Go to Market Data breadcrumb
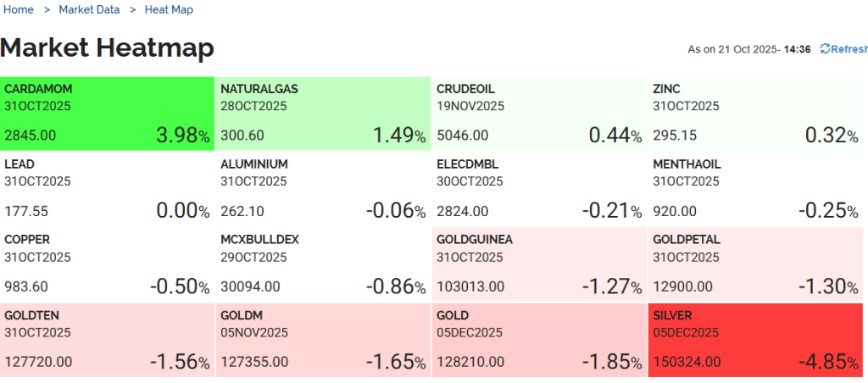This screenshot has height=383, width=868. [89, 10]
